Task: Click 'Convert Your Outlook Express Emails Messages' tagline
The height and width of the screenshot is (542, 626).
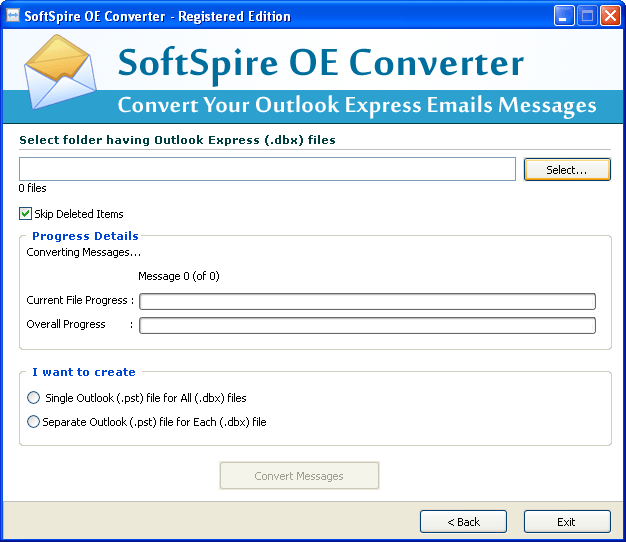Action: pyautogui.click(x=357, y=106)
